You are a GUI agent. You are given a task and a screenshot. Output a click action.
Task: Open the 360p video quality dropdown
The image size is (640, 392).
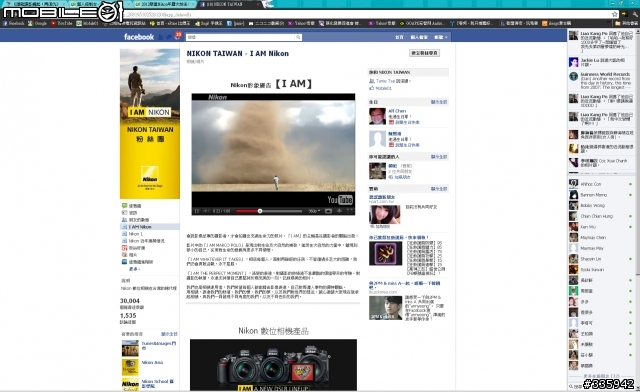click(x=314, y=211)
